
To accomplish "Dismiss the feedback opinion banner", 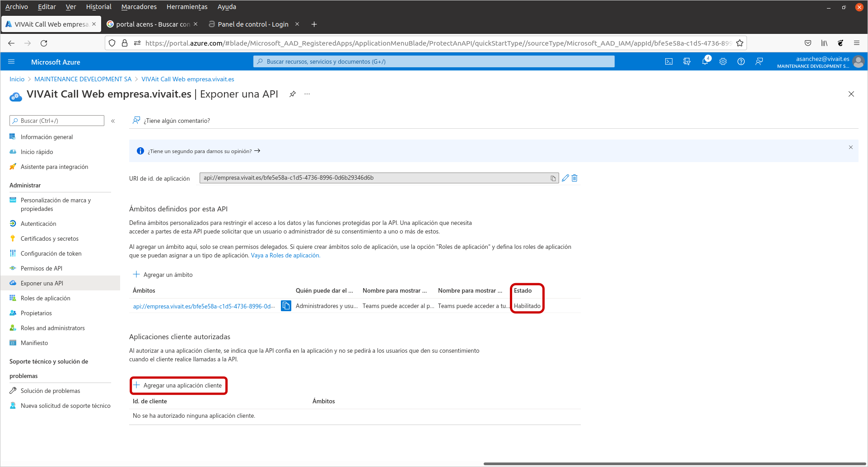I will (x=851, y=147).
